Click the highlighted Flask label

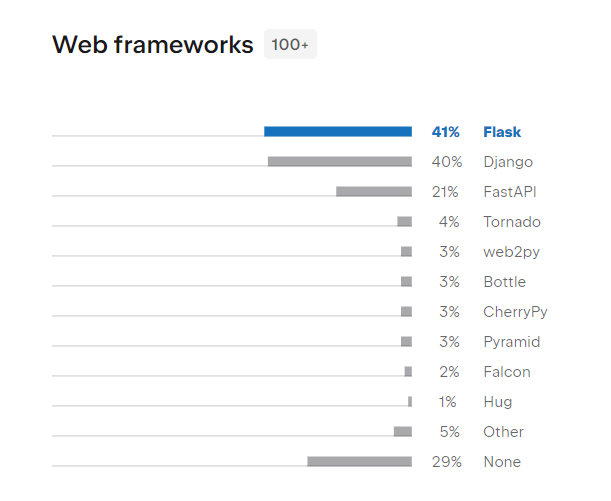coord(502,132)
